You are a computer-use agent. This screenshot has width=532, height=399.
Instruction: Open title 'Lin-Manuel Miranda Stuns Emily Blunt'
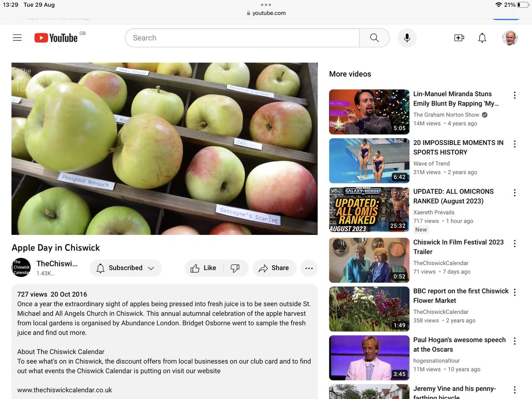[x=456, y=99]
